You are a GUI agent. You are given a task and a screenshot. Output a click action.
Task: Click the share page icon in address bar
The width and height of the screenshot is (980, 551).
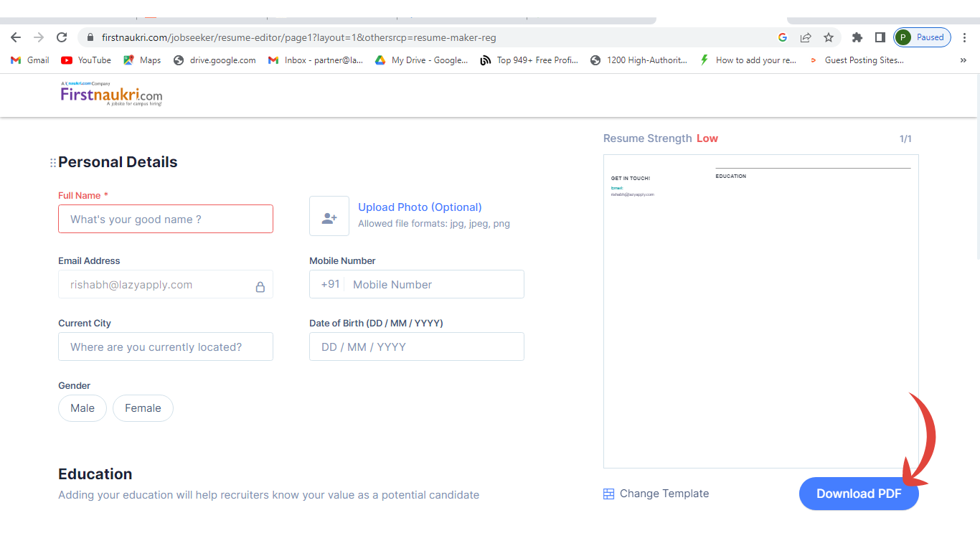806,37
